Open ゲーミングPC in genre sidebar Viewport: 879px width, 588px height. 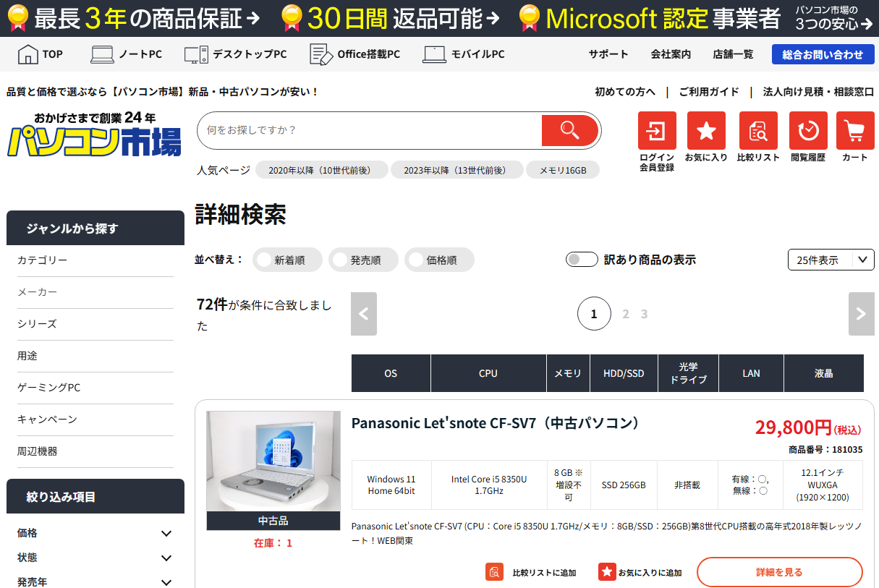[x=95, y=388]
